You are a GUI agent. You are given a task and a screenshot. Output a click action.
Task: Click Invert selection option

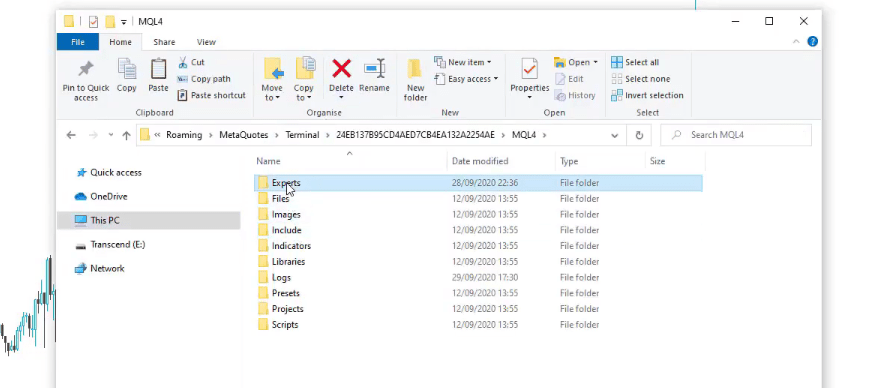point(647,95)
